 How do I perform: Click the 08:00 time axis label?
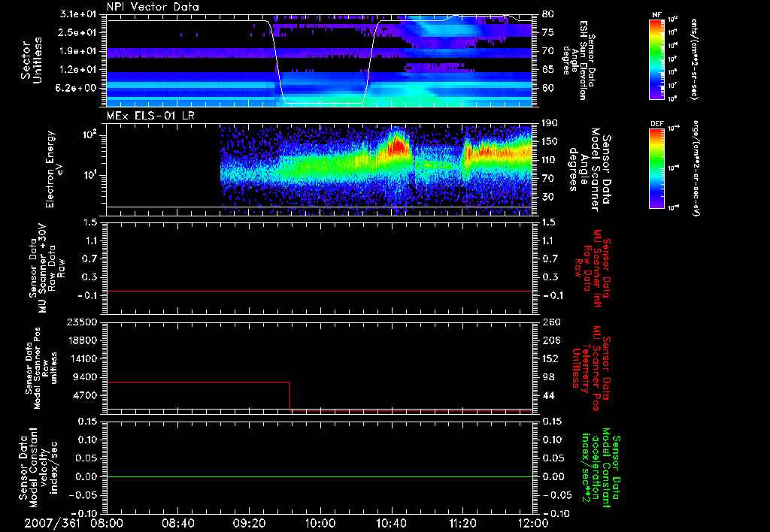tap(107, 522)
